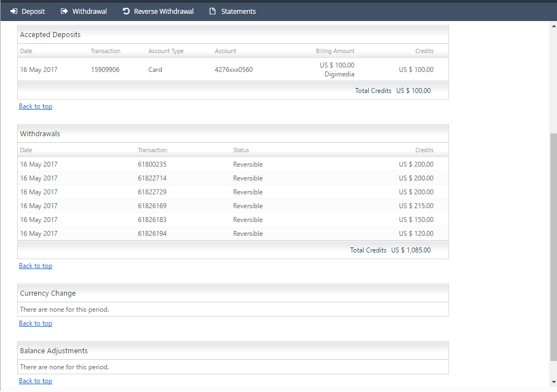Click the Withdrawals section header
The image size is (557, 392).
40,134
